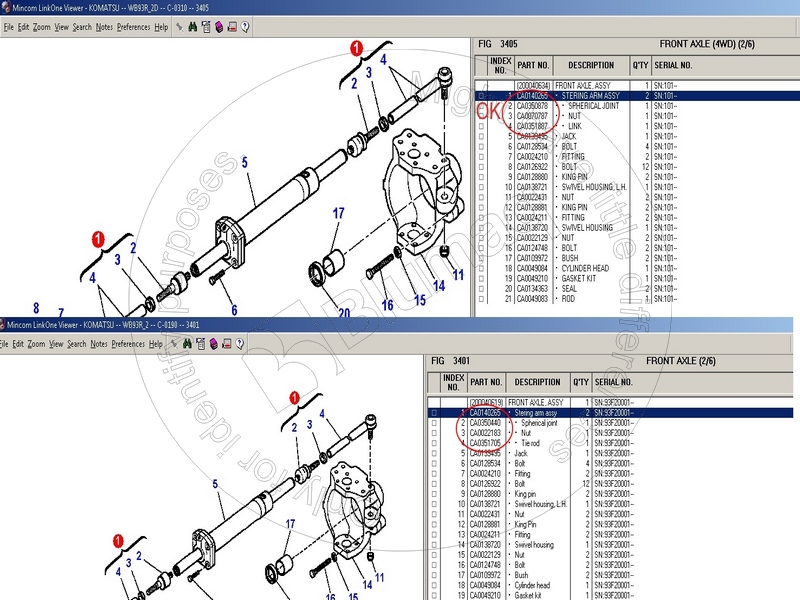Click binoculars search icon in WB93R_2D window
The image size is (800, 600).
pyautogui.click(x=193, y=27)
